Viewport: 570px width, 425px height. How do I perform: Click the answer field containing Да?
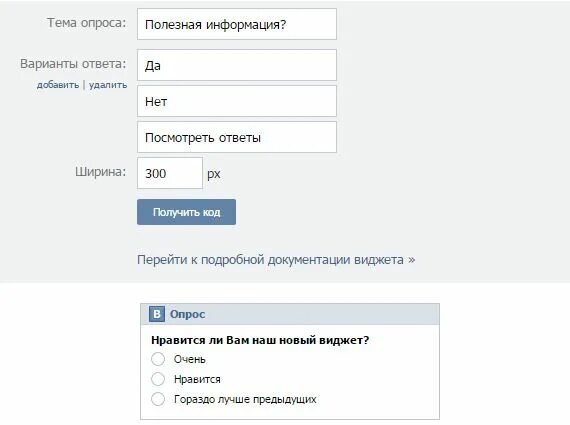pos(237,65)
